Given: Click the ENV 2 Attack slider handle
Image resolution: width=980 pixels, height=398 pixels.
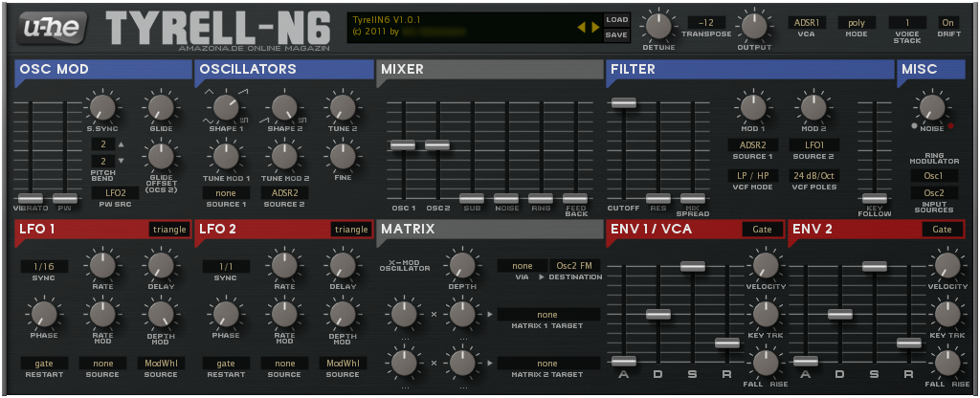Looking at the screenshot, I should 806,361.
